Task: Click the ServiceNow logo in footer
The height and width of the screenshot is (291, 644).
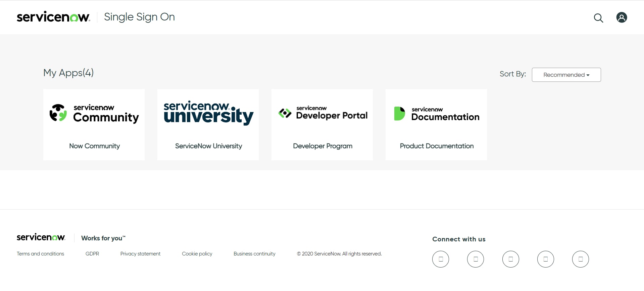Action: pyautogui.click(x=41, y=237)
